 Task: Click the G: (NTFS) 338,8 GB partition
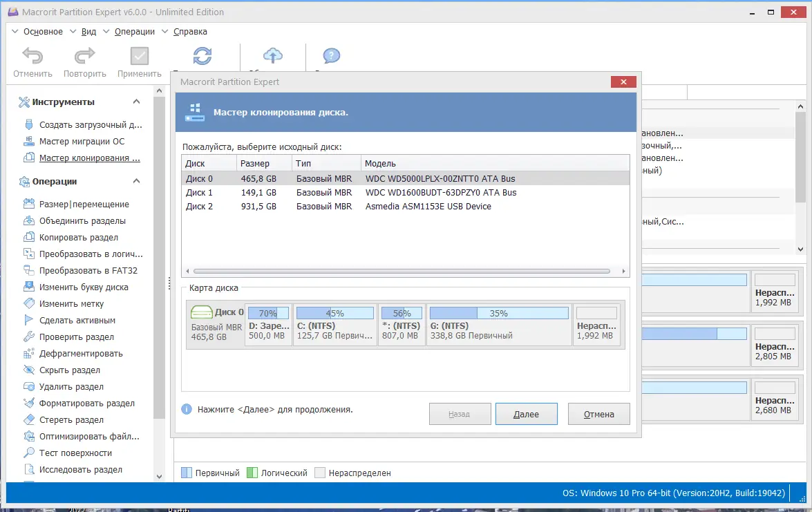tap(499, 325)
